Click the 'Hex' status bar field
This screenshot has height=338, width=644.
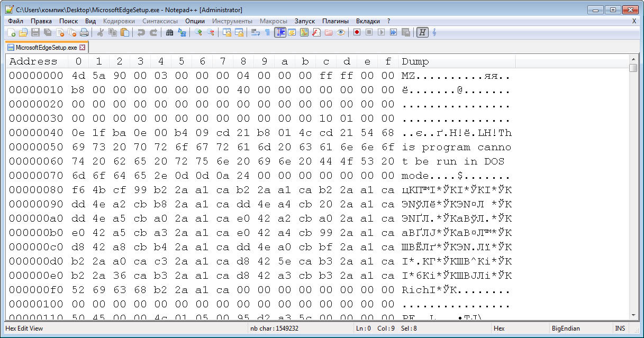tap(499, 328)
